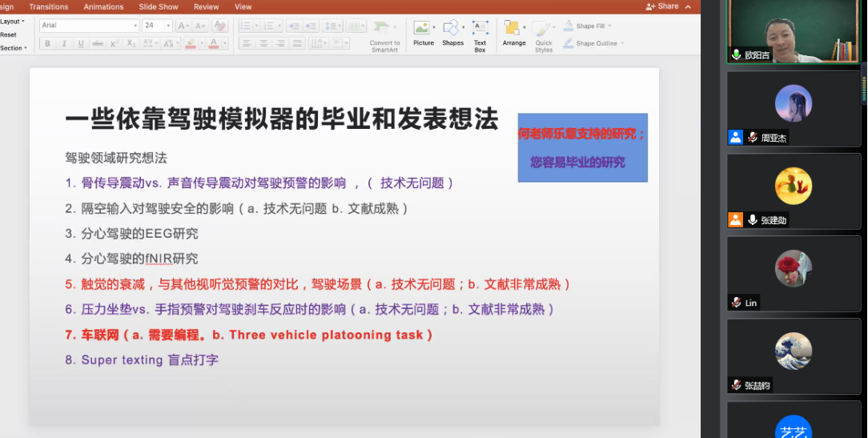868x438 pixels.
Task: Open the font size 24 dropdown
Action: [x=168, y=26]
